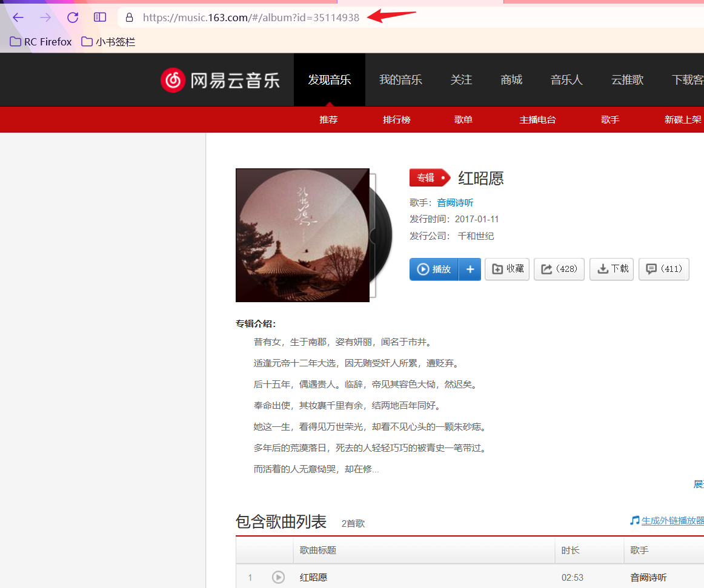This screenshot has height=588, width=704.
Task: Click the padlock site security icon
Action: tap(129, 18)
